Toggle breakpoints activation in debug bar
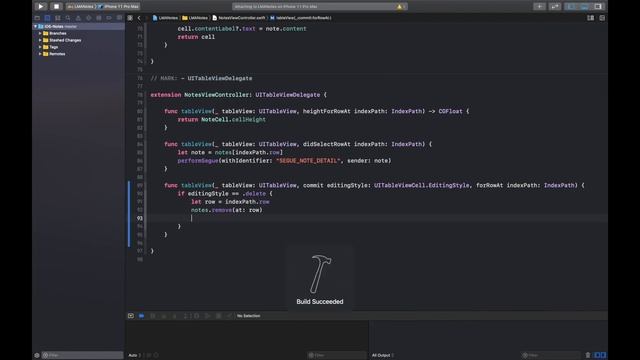Image resolution: width=640 pixels, height=360 pixels. tap(141, 316)
